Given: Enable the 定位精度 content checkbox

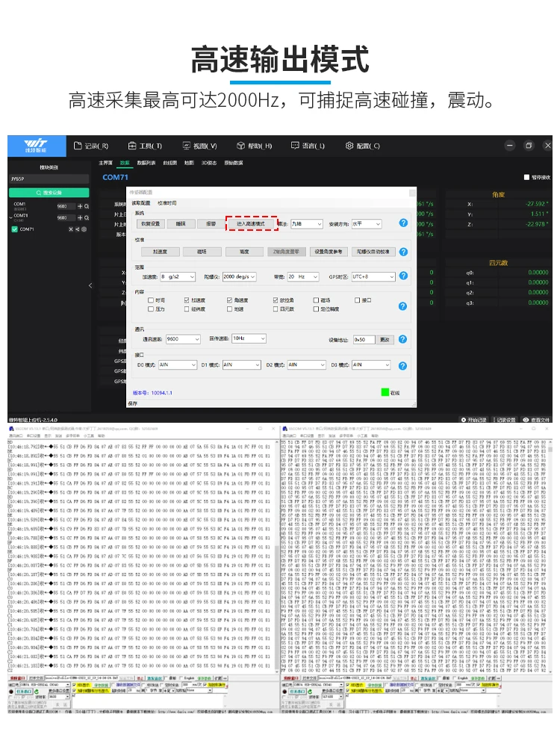Looking at the screenshot, I should pyautogui.click(x=316, y=309).
